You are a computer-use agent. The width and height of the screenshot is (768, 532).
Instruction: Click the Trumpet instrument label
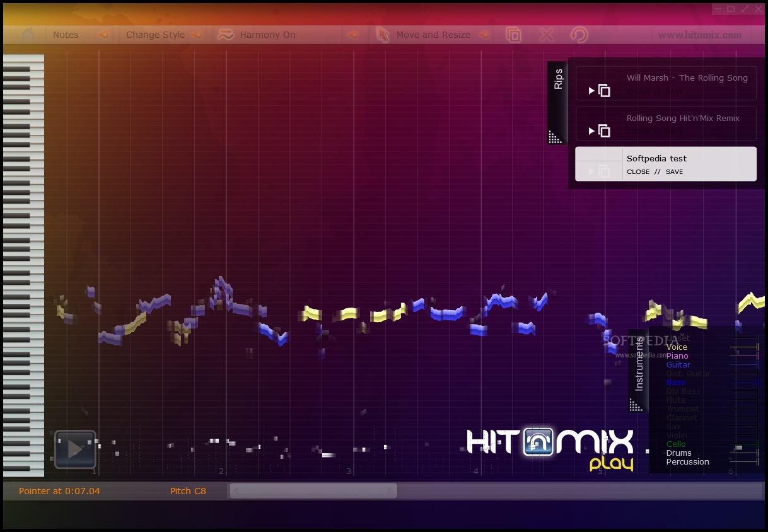pyautogui.click(x=682, y=409)
